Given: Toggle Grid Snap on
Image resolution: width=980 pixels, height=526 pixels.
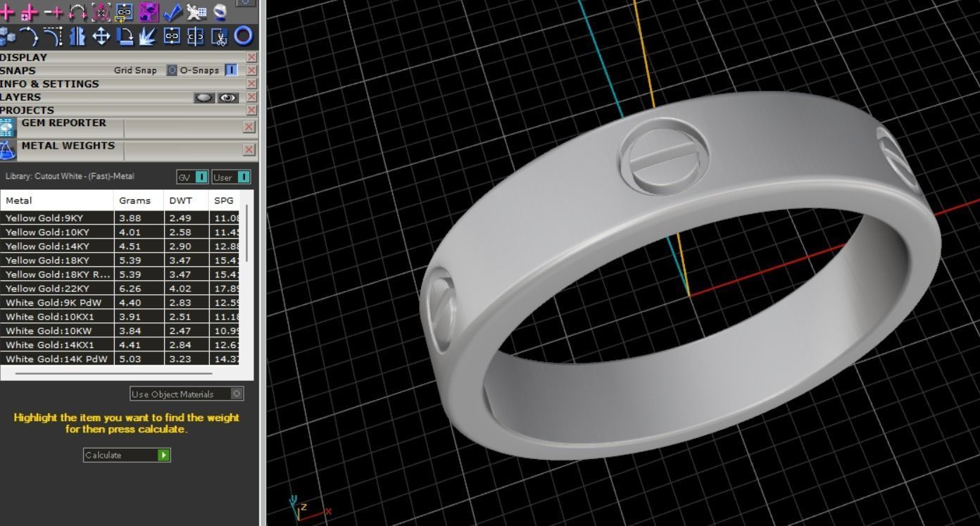Looking at the screenshot, I should point(172,70).
